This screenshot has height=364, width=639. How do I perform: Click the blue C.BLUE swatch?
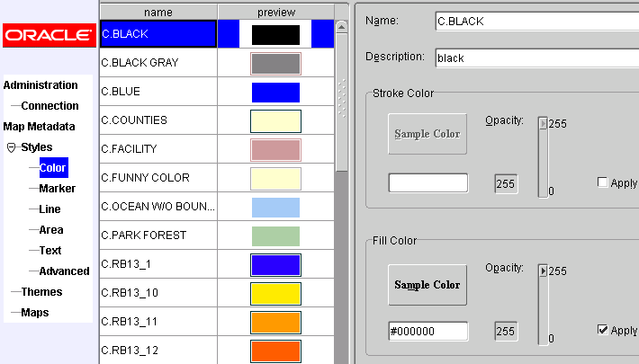click(275, 93)
